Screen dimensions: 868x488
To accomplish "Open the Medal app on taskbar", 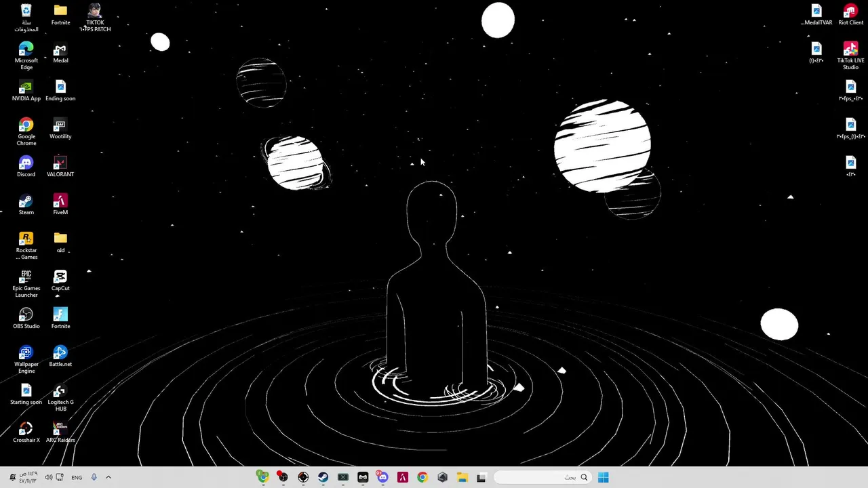I will click(x=363, y=477).
